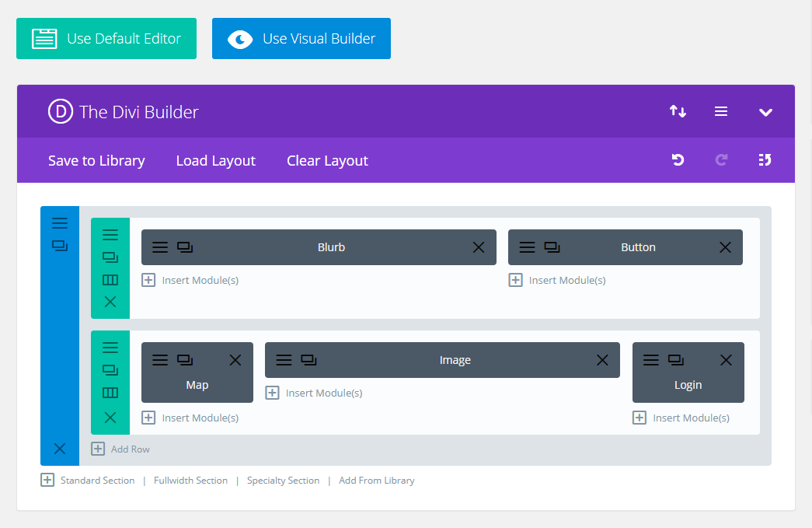Viewport: 812px width, 528px height.
Task: Delete the second row
Action: coord(110,417)
